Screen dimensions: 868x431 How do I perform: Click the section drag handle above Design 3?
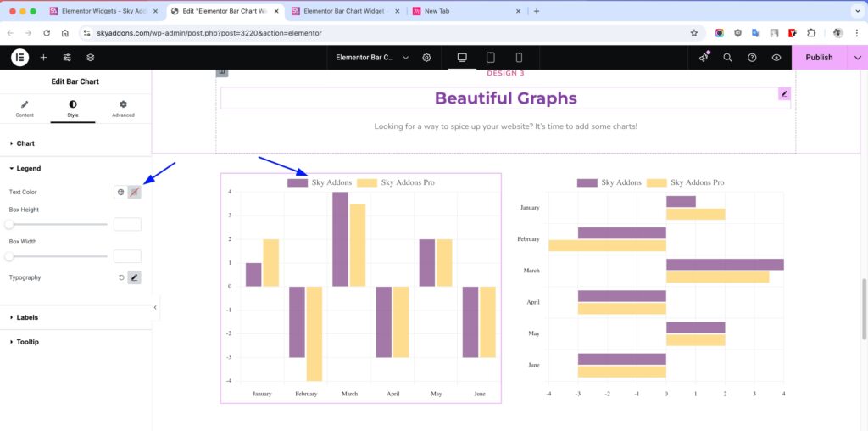coord(222,73)
